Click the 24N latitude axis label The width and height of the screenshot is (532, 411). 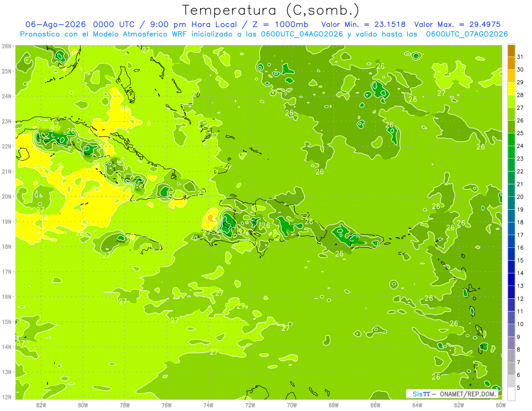pos(7,96)
